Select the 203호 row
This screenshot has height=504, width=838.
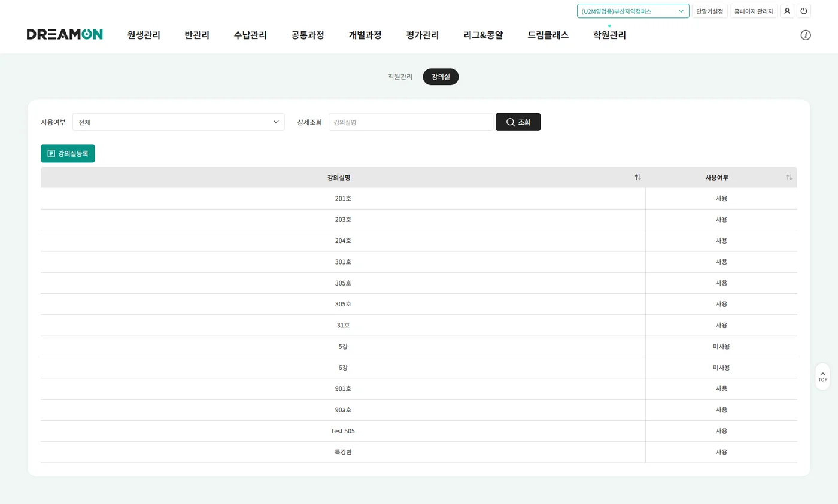[419, 220]
